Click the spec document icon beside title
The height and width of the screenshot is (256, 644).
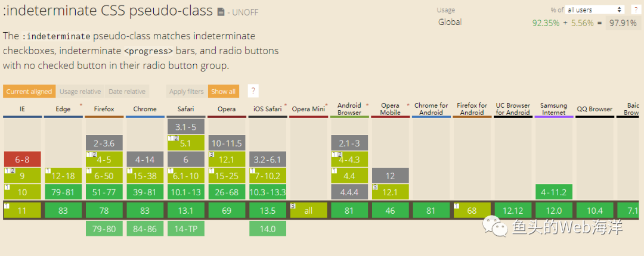(x=221, y=12)
